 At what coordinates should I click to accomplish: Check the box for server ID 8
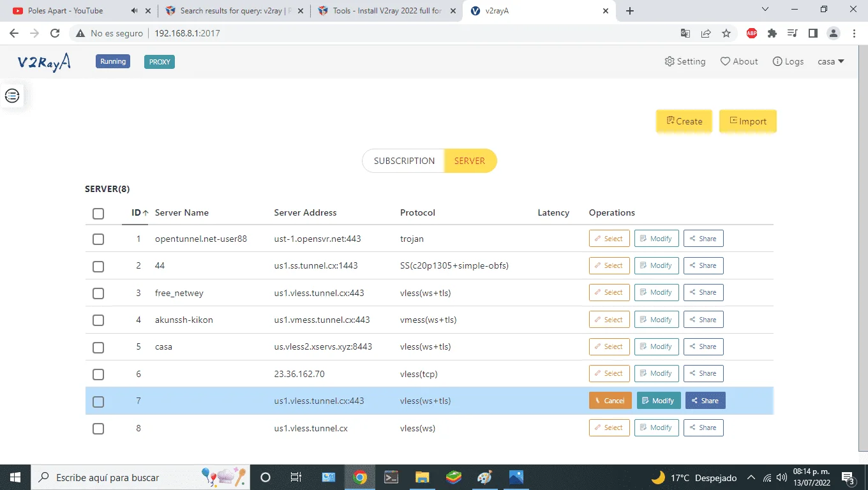click(98, 428)
